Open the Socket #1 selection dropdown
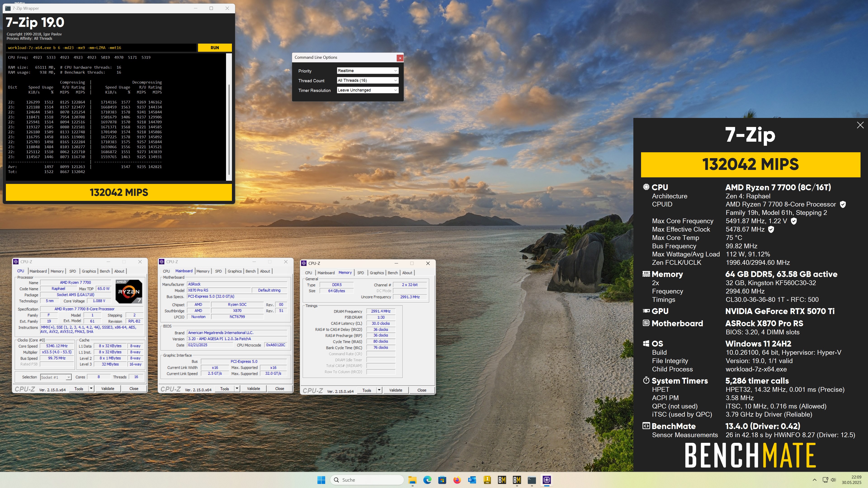 pyautogui.click(x=56, y=377)
